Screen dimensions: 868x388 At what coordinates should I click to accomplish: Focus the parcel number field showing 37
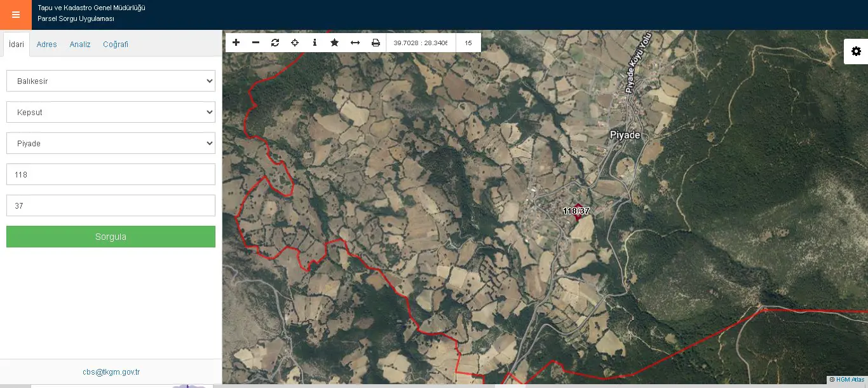(x=111, y=205)
